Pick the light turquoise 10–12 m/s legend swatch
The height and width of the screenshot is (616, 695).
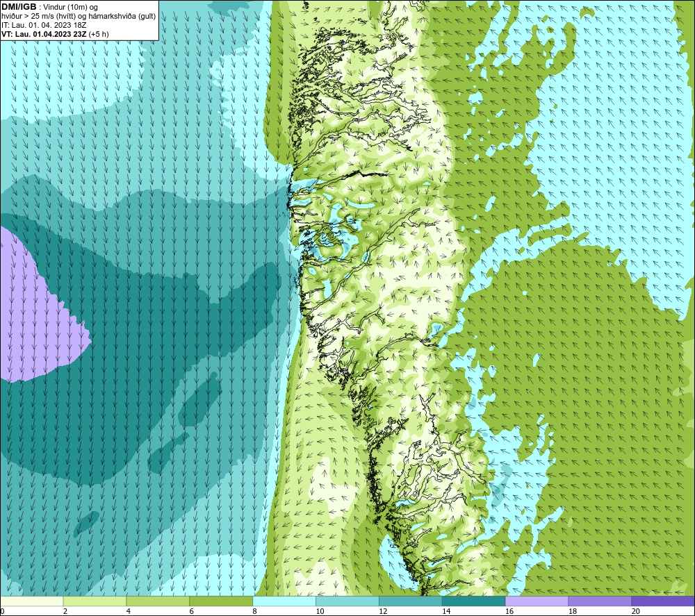pos(347,601)
